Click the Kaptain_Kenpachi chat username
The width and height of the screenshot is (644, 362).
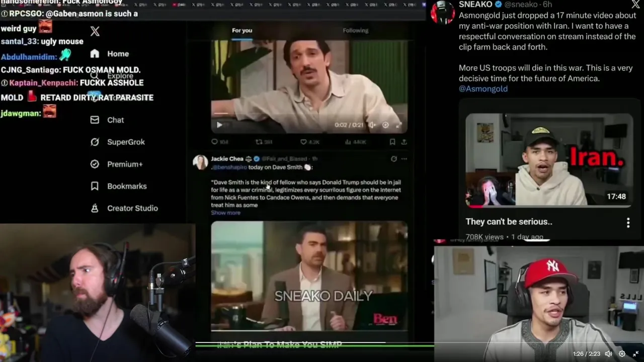coord(43,83)
